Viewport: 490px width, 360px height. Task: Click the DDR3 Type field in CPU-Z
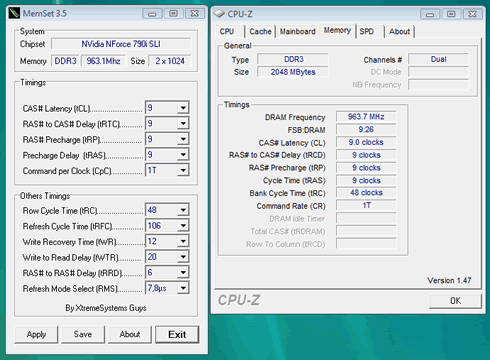pos(293,59)
